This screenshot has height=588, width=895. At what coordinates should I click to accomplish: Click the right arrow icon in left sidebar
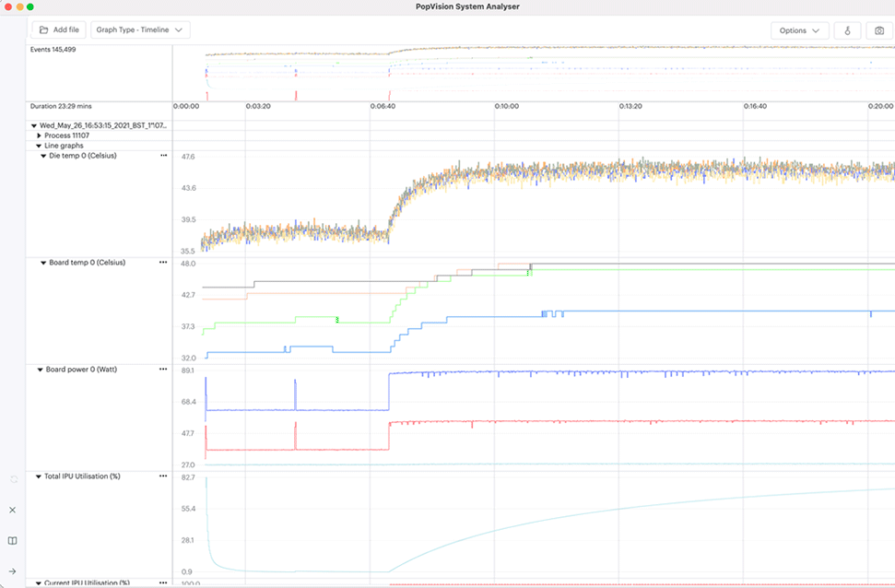13,571
